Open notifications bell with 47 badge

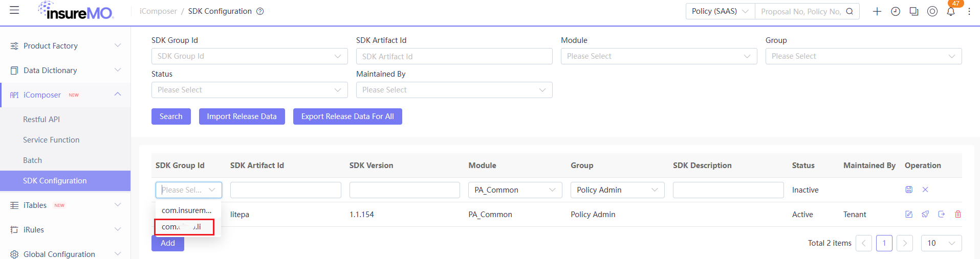(951, 11)
